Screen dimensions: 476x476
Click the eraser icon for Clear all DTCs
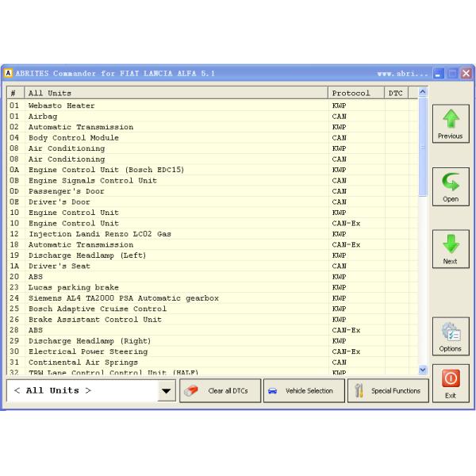[191, 391]
